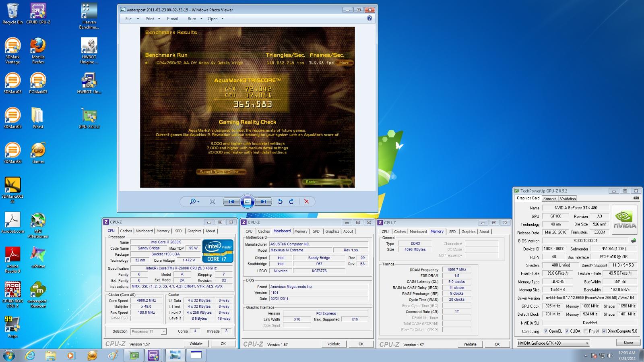Open Mozilla Firefox desktop shortcut
The image size is (644, 362).
click(x=38, y=51)
